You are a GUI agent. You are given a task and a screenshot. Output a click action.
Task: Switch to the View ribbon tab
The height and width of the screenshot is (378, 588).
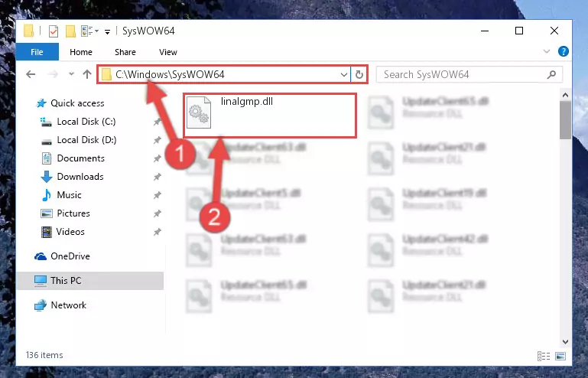click(x=168, y=52)
